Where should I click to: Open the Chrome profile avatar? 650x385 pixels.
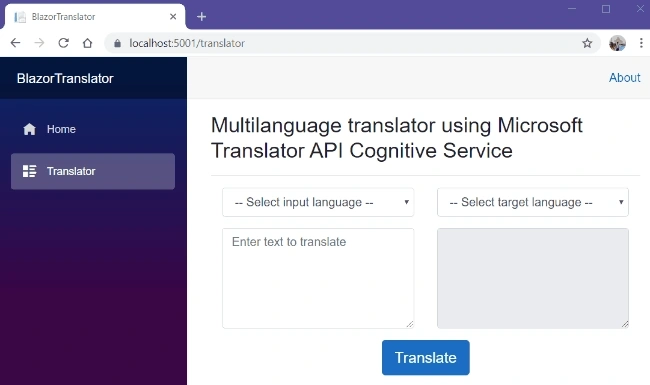[617, 43]
